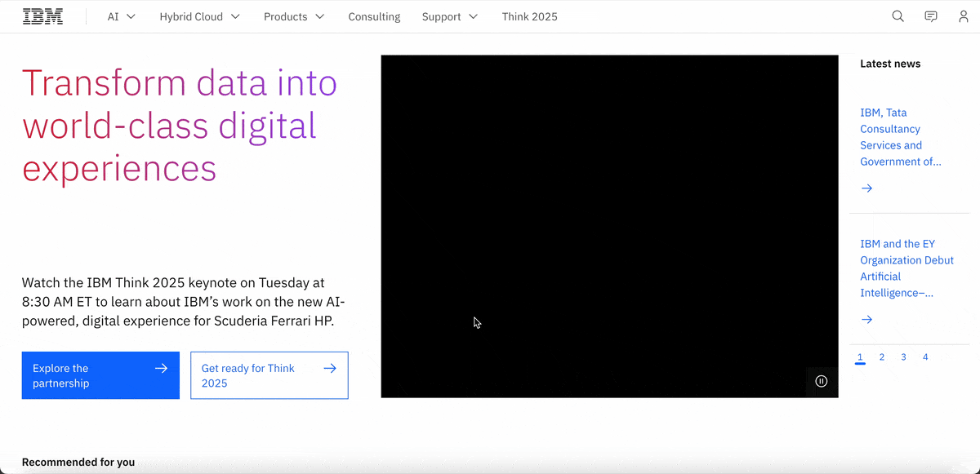This screenshot has width=980, height=474.
Task: Click the IBM logo
Action: (x=42, y=16)
